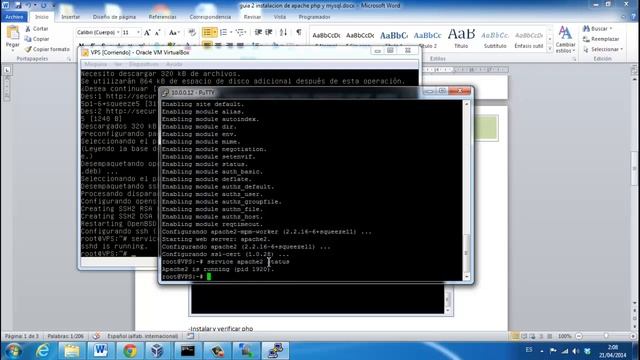Image resolution: width=640 pixels, height=360 pixels.
Task: Open the Archivo tab
Action: (14, 17)
